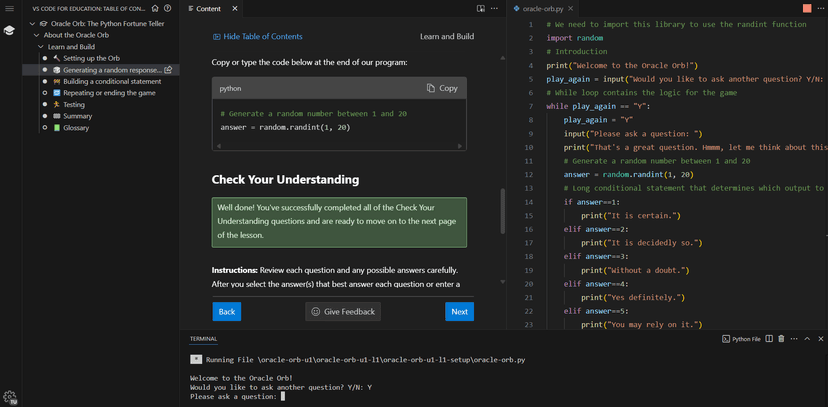Open the hamburger menu in the activity bar
The image size is (828, 407).
(9, 8)
